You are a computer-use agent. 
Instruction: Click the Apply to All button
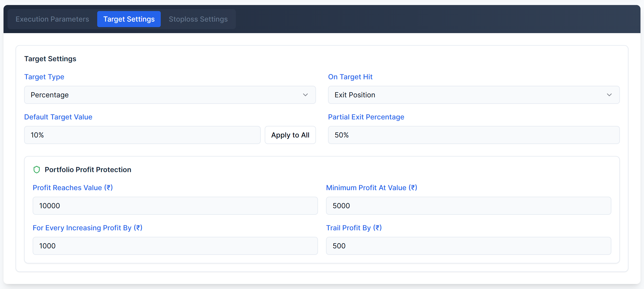pos(290,135)
